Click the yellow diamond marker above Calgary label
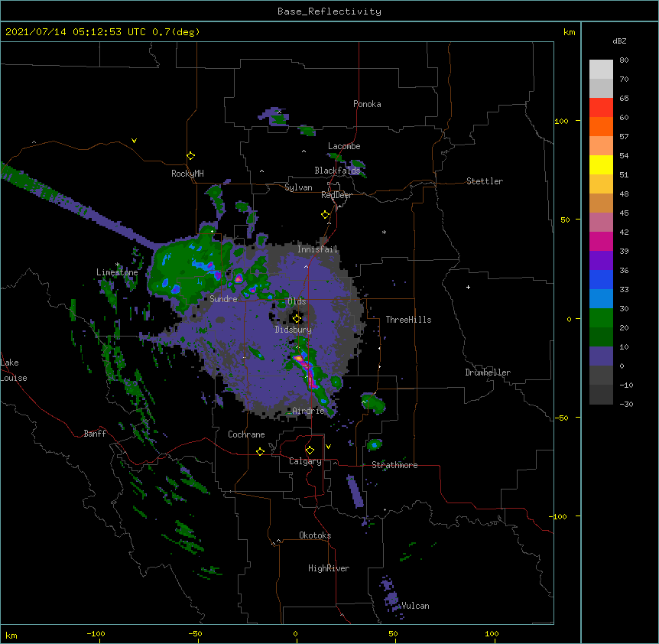The image size is (659, 644). point(310,450)
